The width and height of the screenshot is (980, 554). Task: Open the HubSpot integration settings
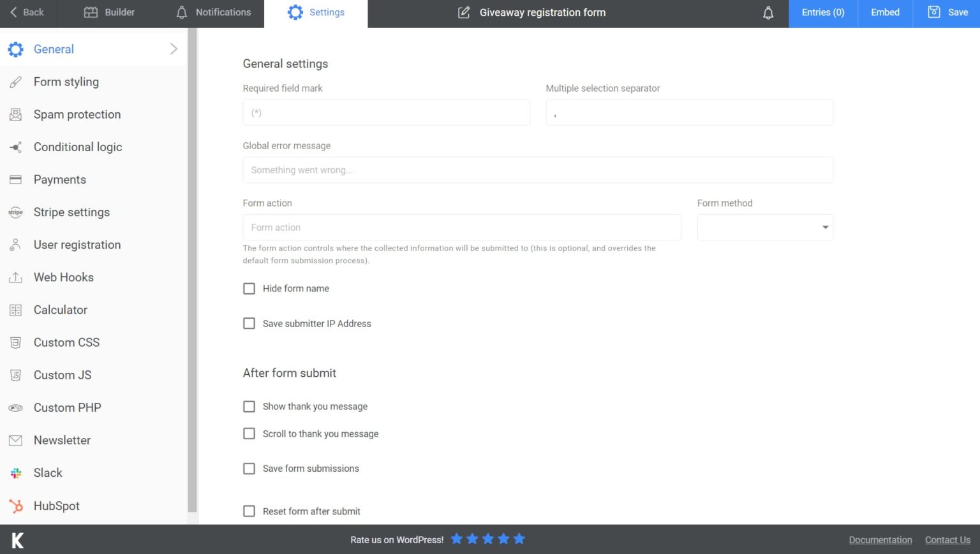[x=56, y=506]
